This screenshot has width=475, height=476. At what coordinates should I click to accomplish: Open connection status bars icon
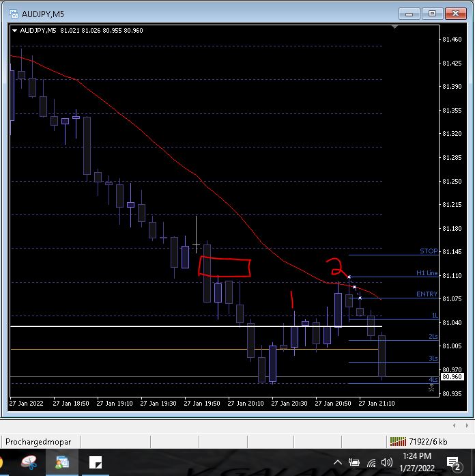coord(398,441)
